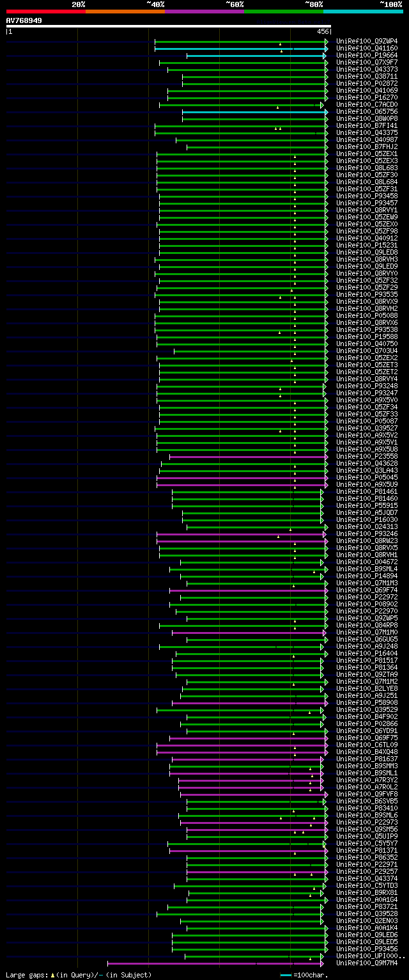Screen dimensions: 409x980
Task: Click the orange segment of identity color legend
Action: (125, 12)
